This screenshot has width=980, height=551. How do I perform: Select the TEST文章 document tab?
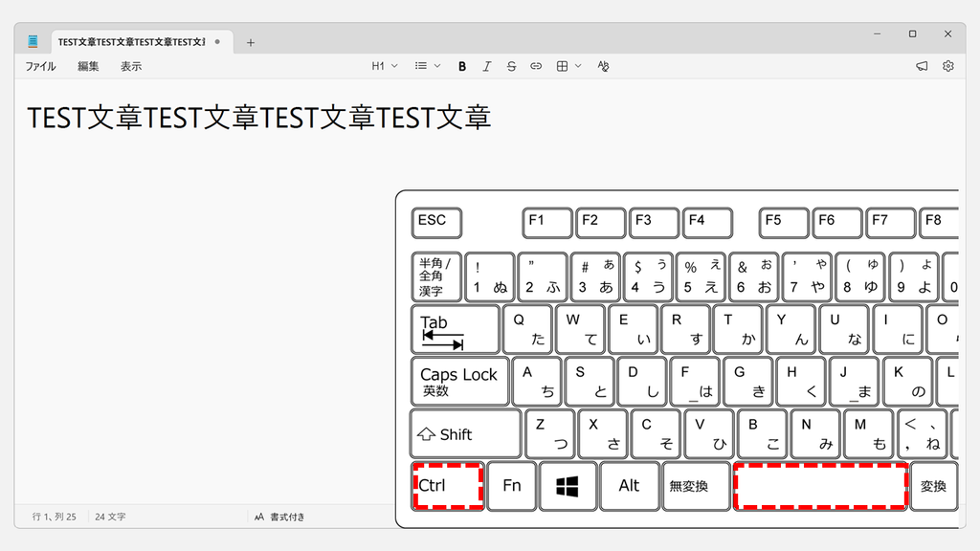pyautogui.click(x=142, y=42)
